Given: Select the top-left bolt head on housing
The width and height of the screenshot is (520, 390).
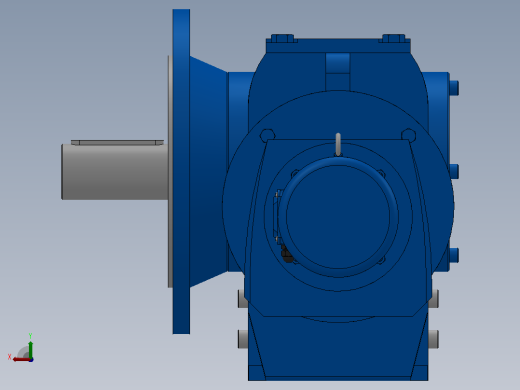Looking at the screenshot, I should coord(283,38).
